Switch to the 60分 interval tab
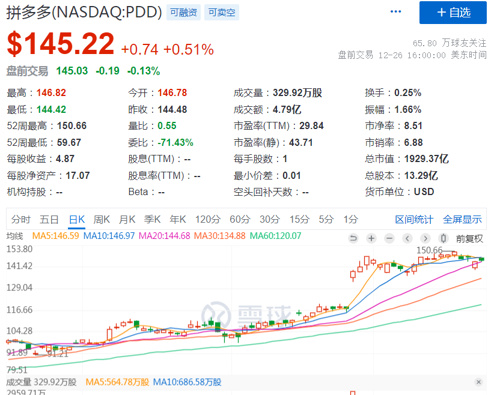The width and height of the screenshot is (500, 395). click(240, 219)
